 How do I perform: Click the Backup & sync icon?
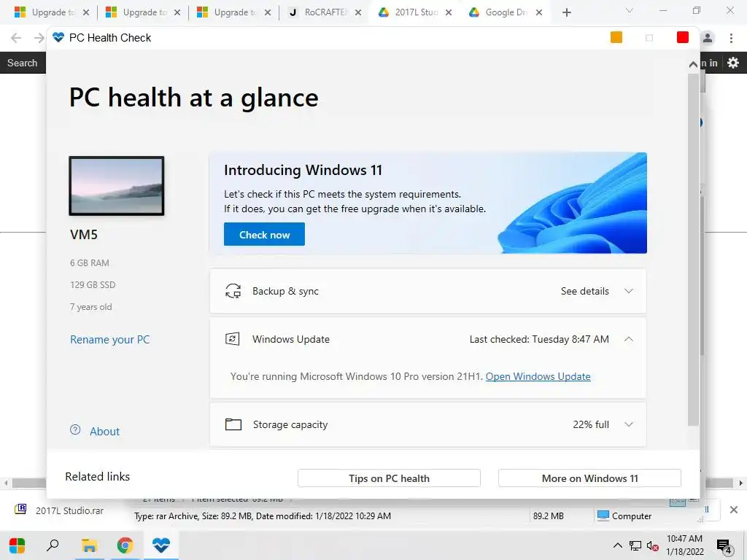coord(233,291)
